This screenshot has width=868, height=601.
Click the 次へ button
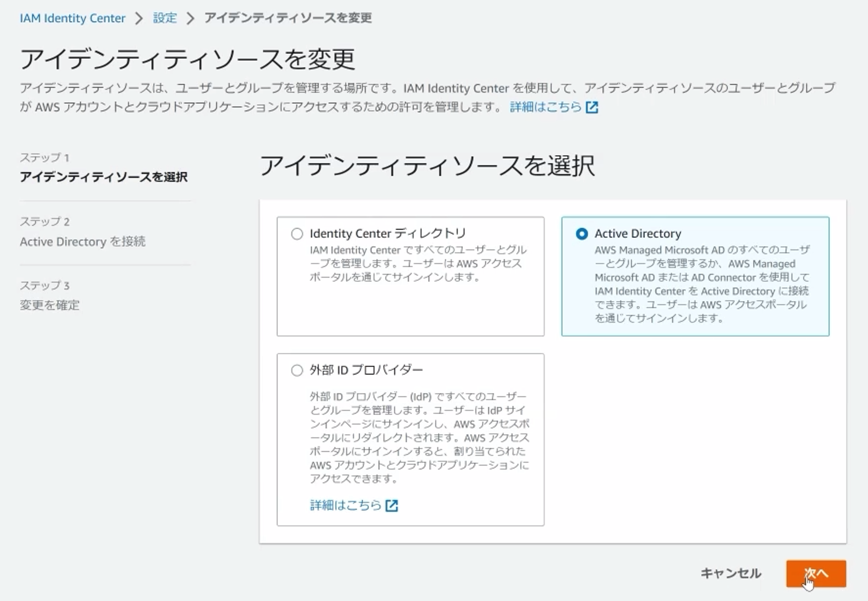[x=816, y=573]
